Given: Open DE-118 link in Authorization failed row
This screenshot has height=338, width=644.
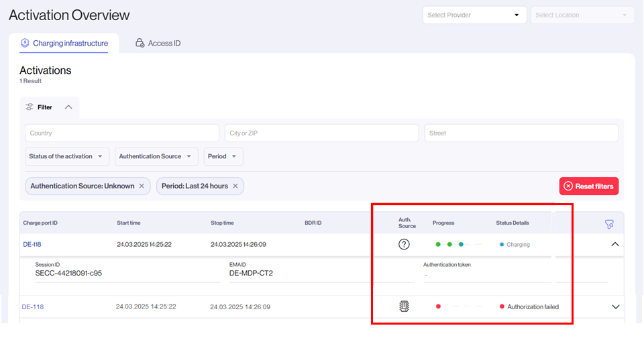Looking at the screenshot, I should click(x=32, y=306).
